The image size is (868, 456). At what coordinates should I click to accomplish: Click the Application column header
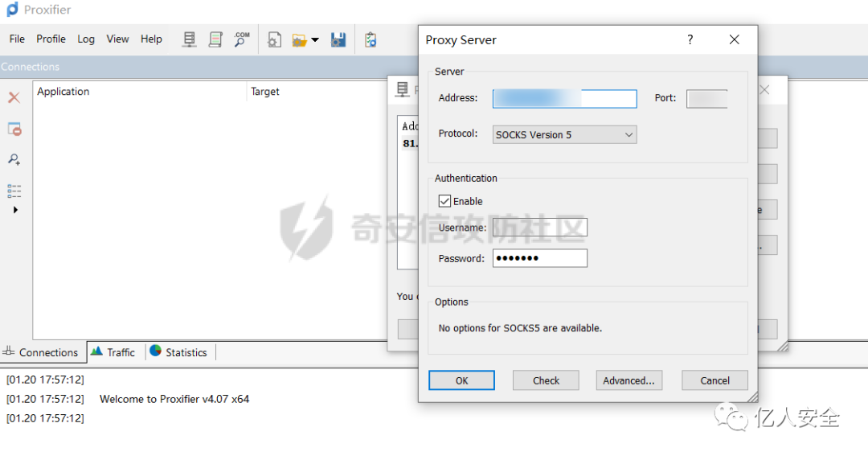(140, 92)
